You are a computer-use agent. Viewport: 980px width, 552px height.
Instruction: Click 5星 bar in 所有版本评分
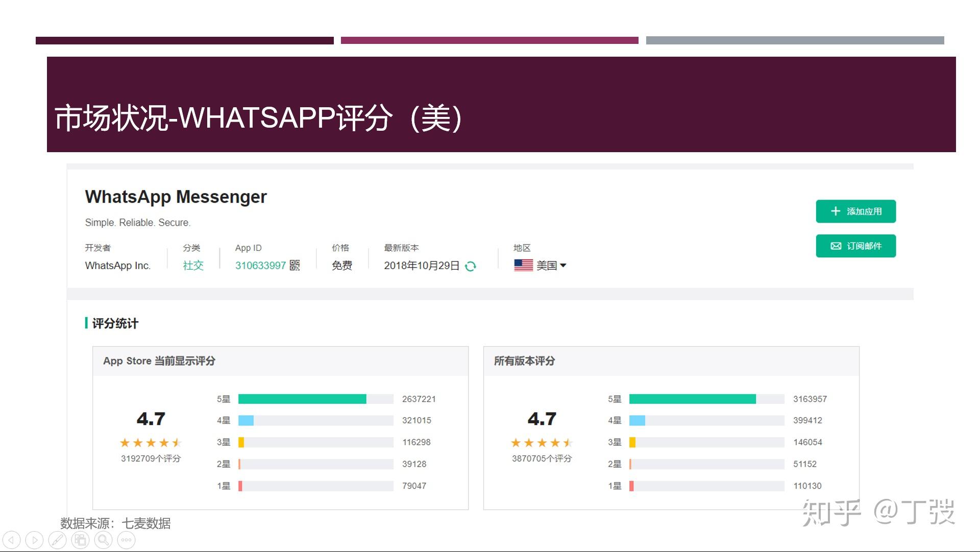(x=707, y=399)
